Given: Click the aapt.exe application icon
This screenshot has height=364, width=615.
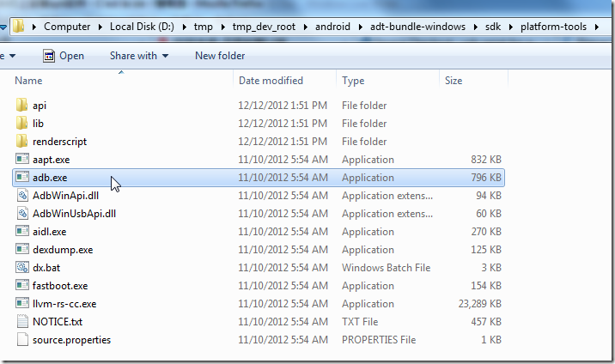Looking at the screenshot, I should 22,160.
